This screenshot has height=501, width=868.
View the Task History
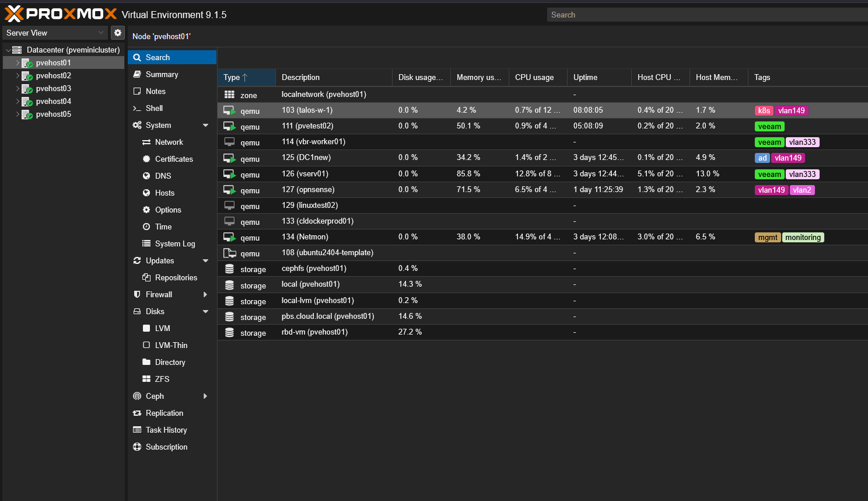tap(166, 430)
